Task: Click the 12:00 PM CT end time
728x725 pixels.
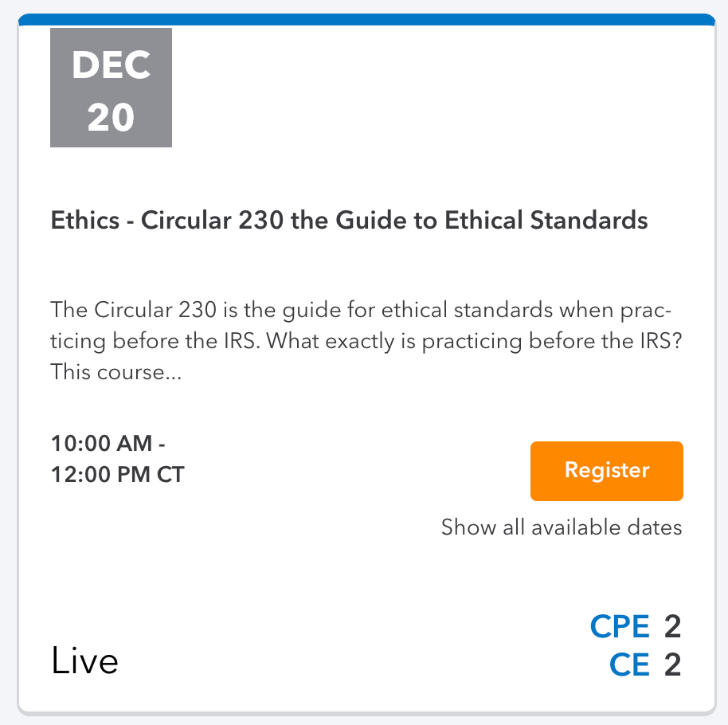Action: [117, 475]
